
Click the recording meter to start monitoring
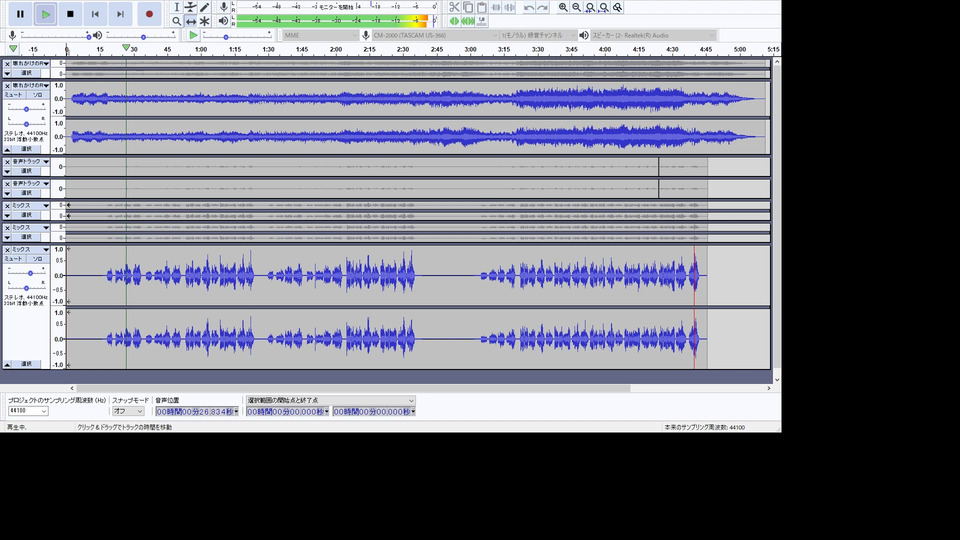click(336, 7)
